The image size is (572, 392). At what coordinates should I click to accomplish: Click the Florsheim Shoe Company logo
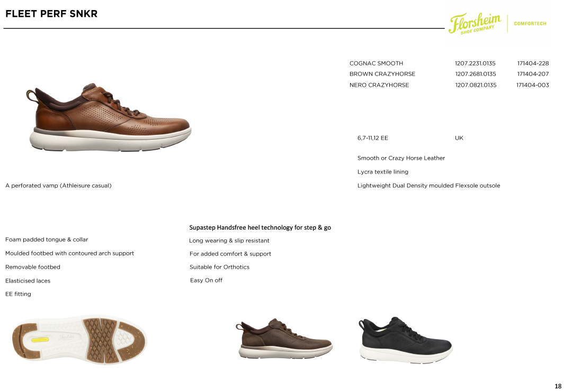(x=475, y=23)
